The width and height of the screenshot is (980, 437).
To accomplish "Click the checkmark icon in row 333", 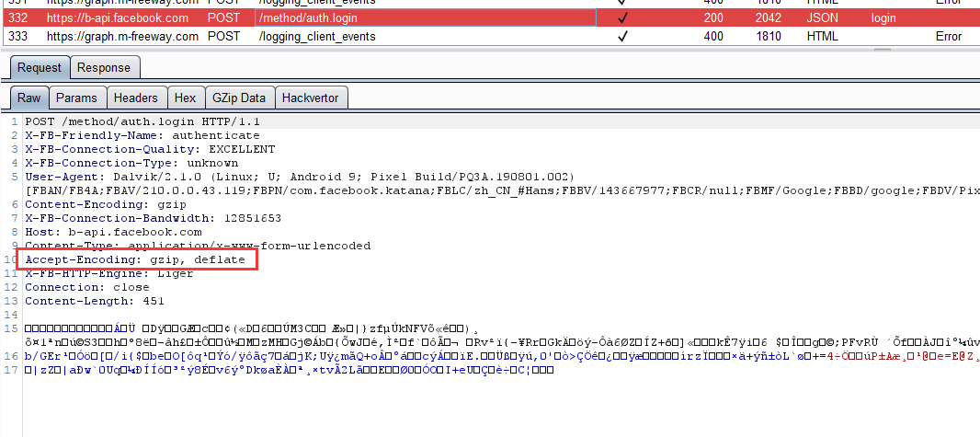I will 621,36.
